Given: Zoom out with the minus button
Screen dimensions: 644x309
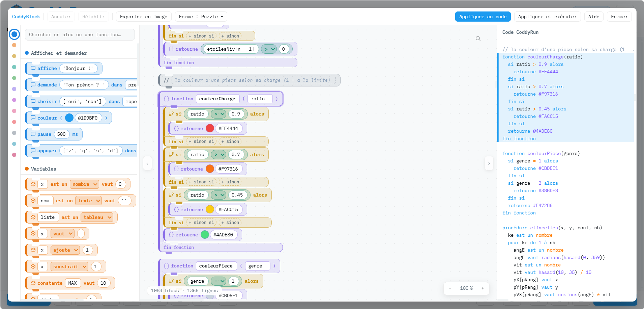Looking at the screenshot, I should pos(450,288).
